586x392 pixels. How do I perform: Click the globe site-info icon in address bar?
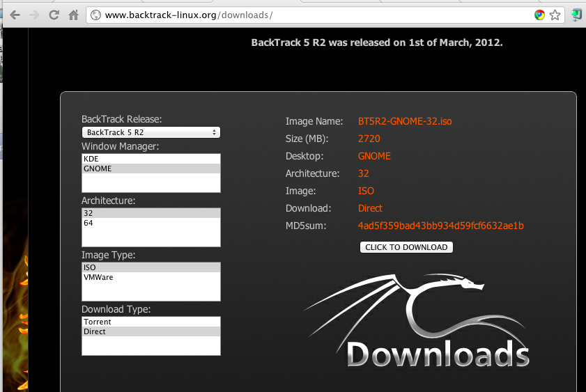[x=96, y=15]
